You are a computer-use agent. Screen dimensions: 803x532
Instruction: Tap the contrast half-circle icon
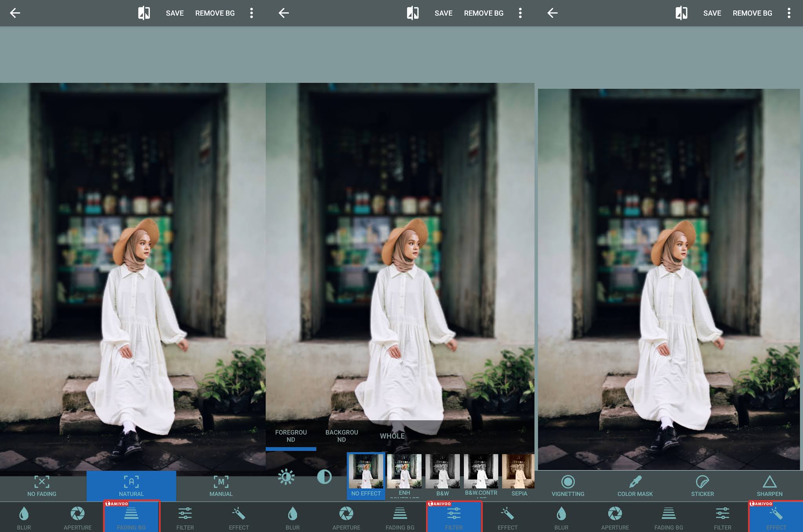324,477
